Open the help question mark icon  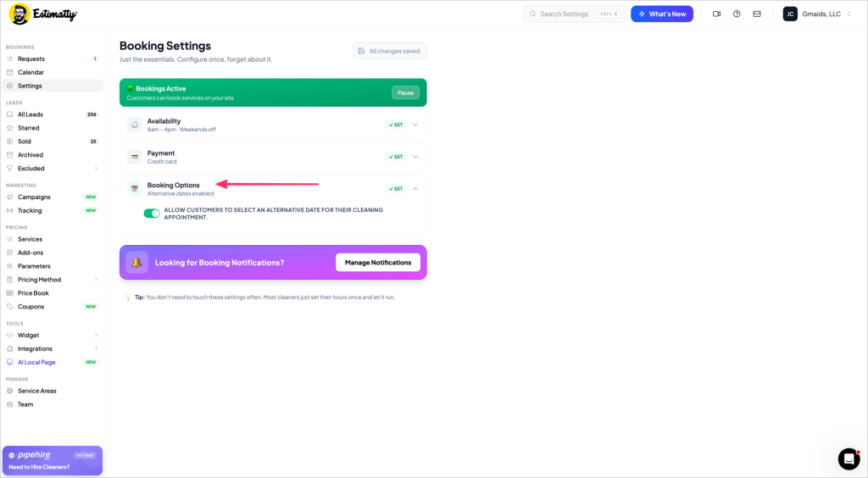coord(737,14)
